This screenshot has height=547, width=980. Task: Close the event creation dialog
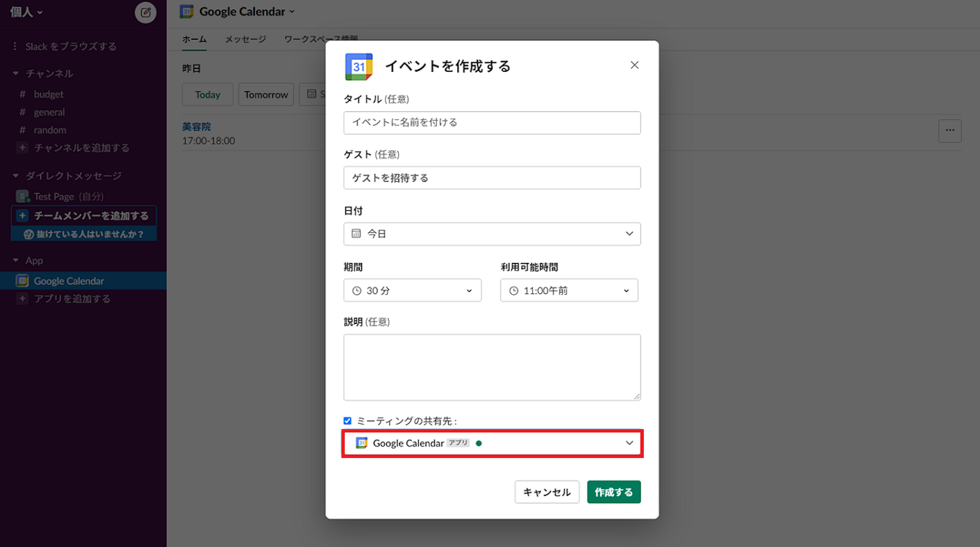tap(635, 65)
